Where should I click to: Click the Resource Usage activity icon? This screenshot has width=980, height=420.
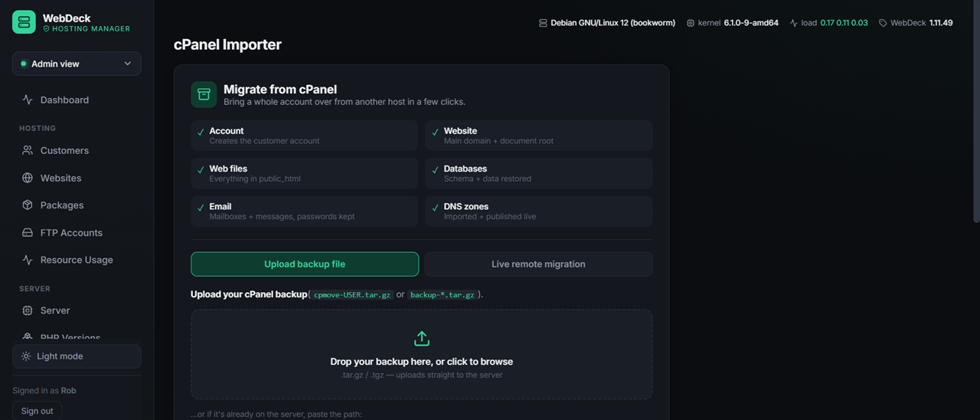[28, 260]
